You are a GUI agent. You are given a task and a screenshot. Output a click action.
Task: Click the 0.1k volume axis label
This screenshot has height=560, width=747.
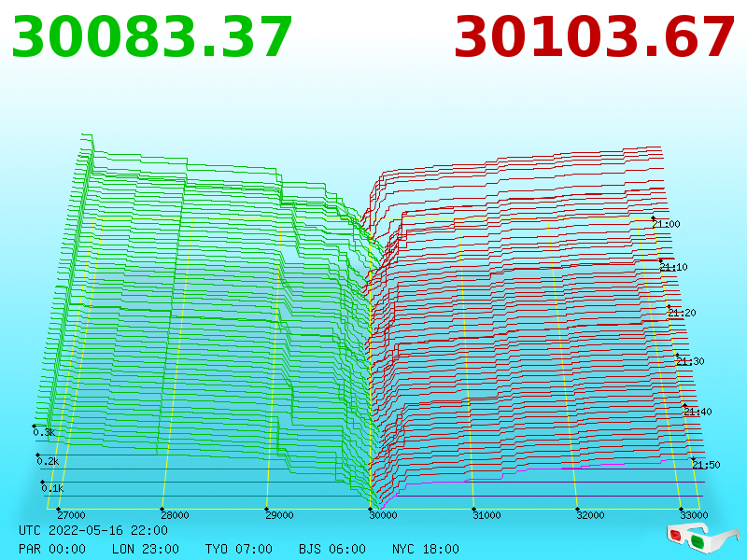click(x=52, y=488)
